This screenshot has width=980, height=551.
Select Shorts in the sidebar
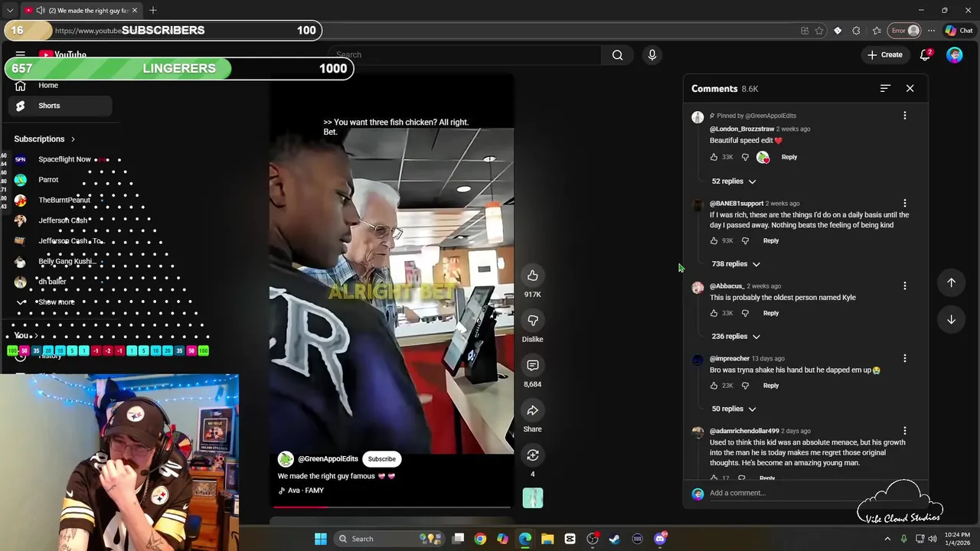coord(61,106)
